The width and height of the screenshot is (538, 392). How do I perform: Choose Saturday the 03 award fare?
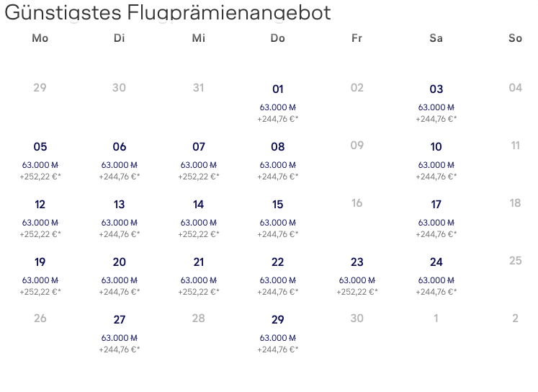[x=436, y=102]
